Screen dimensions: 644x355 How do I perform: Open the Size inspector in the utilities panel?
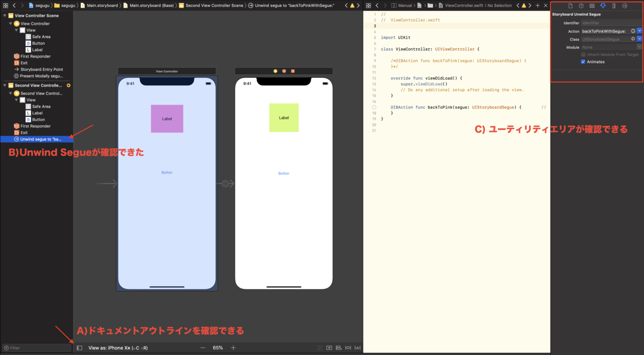[x=613, y=6]
